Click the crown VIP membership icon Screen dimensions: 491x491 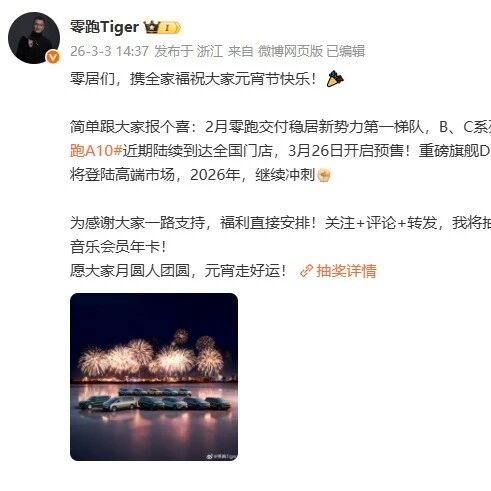click(151, 28)
